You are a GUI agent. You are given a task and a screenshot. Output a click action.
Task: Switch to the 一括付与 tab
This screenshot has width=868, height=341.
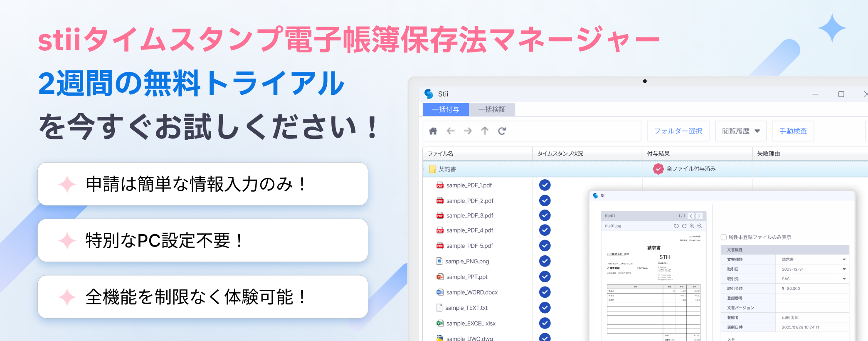pos(446,109)
